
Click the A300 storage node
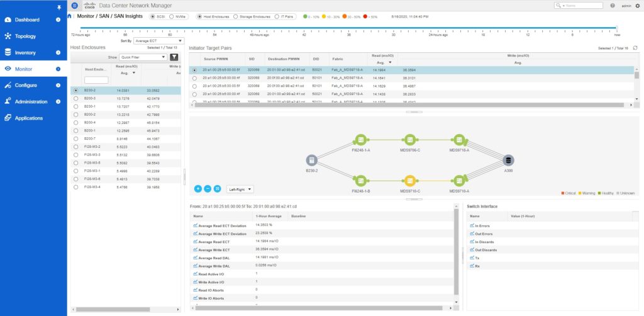tap(508, 161)
